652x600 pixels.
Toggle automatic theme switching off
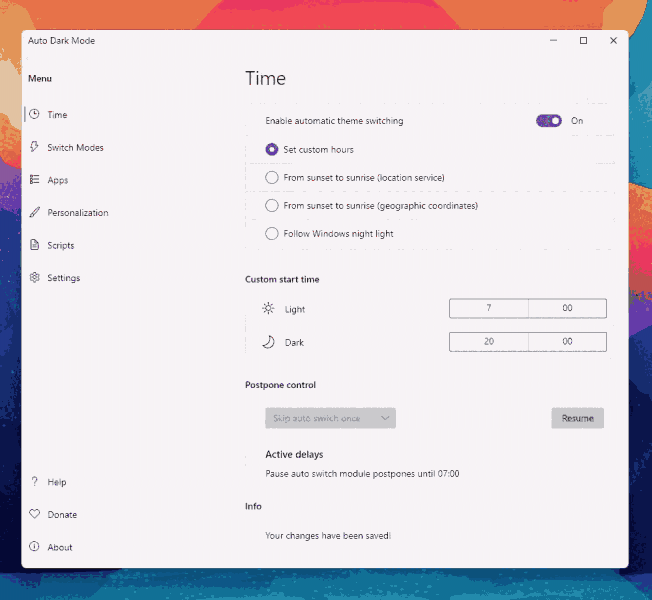(x=548, y=121)
